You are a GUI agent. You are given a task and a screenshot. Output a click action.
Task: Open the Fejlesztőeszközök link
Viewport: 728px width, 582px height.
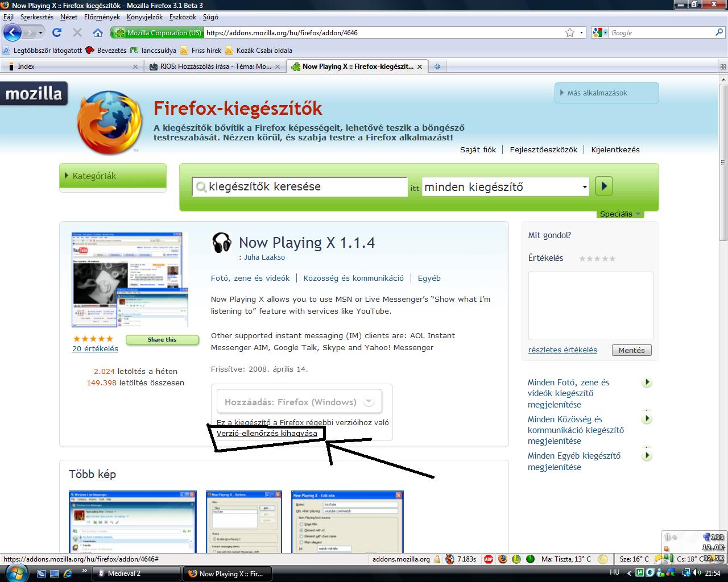pyautogui.click(x=543, y=149)
